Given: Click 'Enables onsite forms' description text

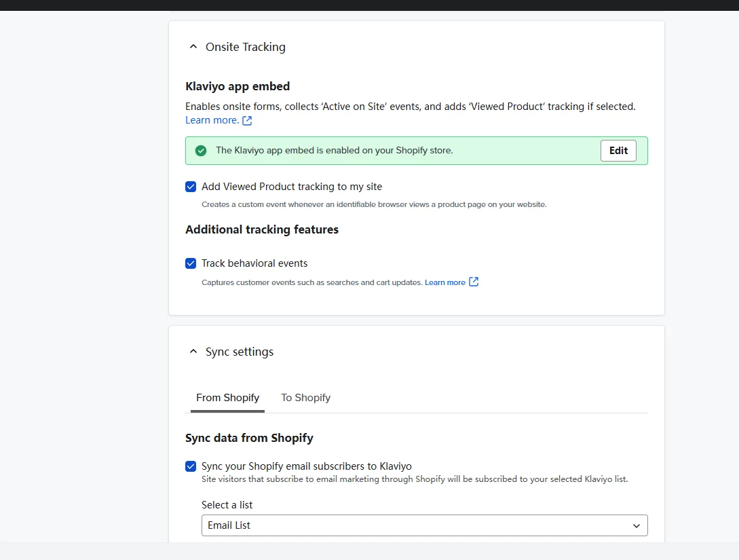Looking at the screenshot, I should (x=411, y=107).
